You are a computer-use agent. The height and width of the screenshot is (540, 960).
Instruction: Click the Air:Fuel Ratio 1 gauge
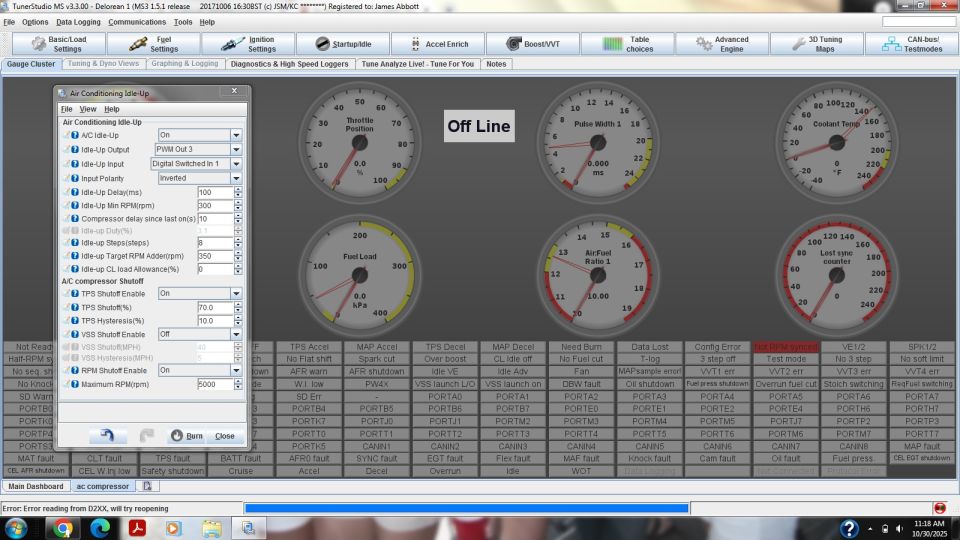(598, 275)
